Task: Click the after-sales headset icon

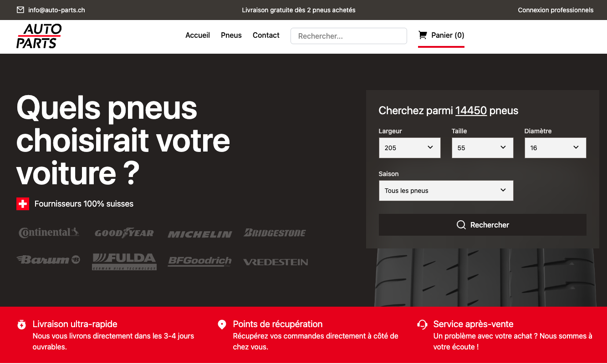Action: point(422,324)
